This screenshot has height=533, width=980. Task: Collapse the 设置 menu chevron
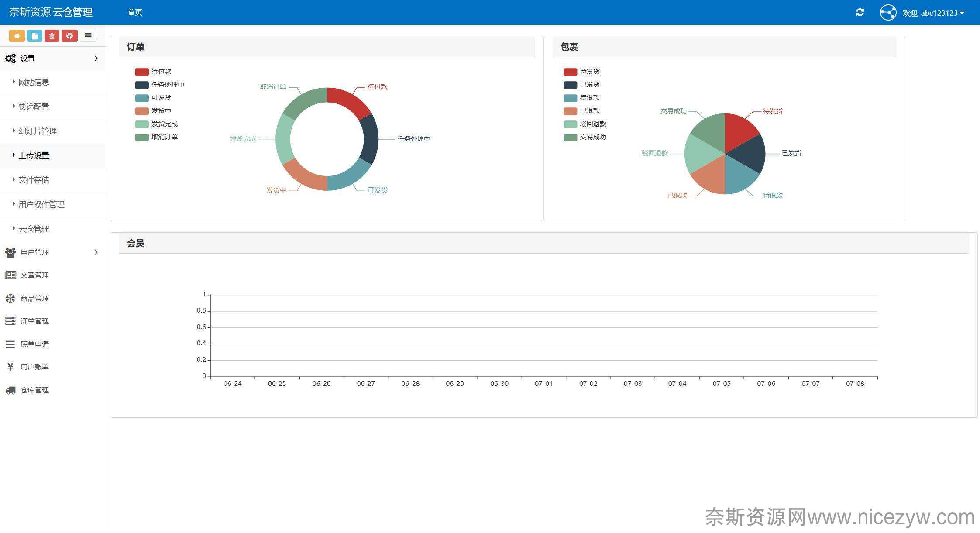click(x=96, y=58)
